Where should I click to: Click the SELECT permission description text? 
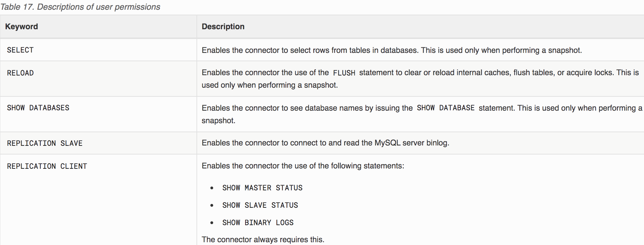click(x=392, y=50)
